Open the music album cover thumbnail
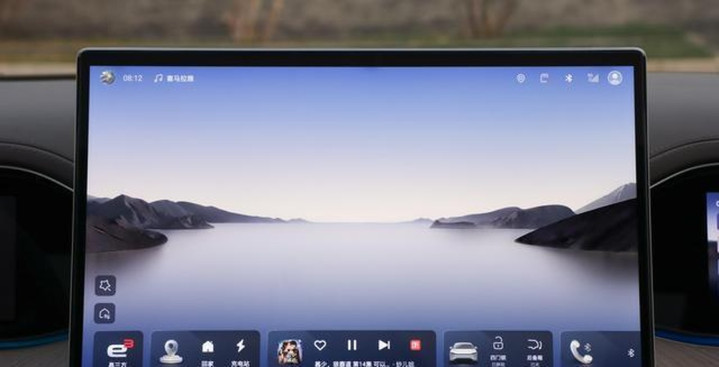Image resolution: width=719 pixels, height=367 pixels. [290, 352]
